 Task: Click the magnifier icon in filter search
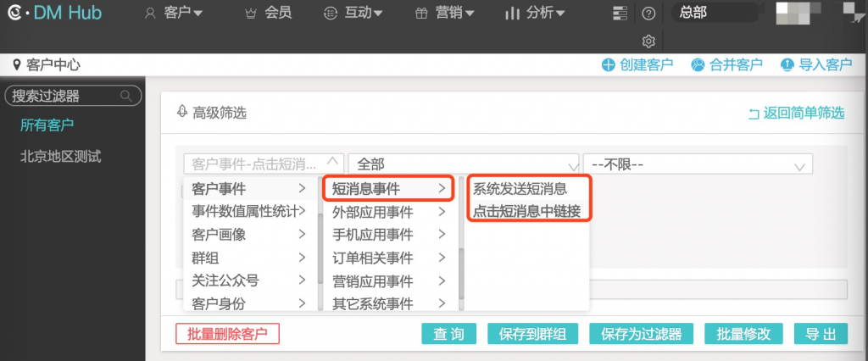coord(126,95)
